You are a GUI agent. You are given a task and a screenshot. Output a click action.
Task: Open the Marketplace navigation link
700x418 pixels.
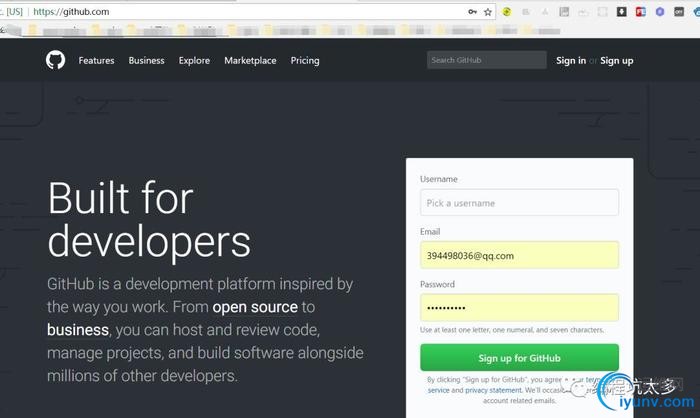click(250, 60)
